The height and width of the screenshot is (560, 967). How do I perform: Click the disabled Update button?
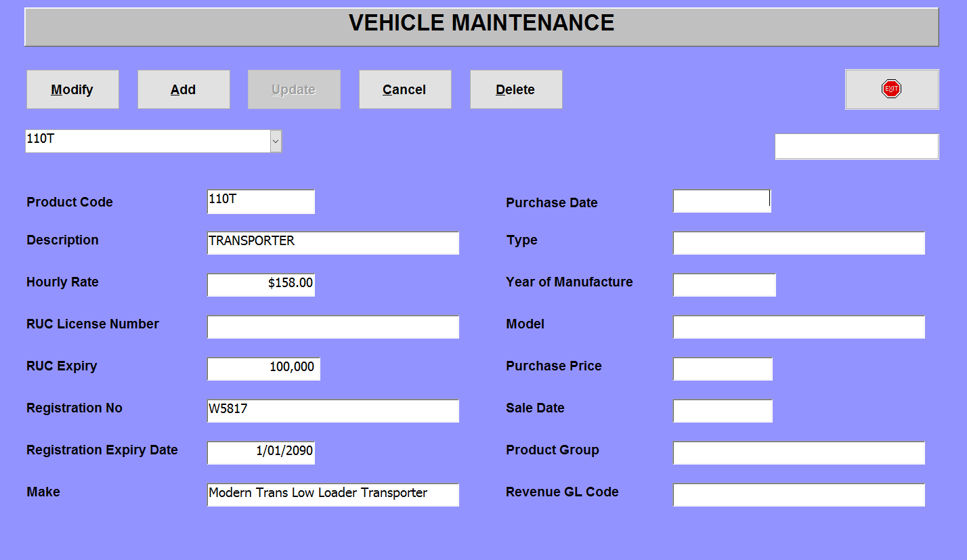point(293,89)
